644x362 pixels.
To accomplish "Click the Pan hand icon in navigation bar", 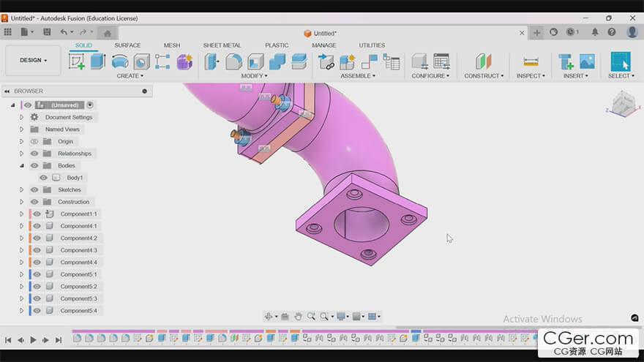I will click(298, 317).
